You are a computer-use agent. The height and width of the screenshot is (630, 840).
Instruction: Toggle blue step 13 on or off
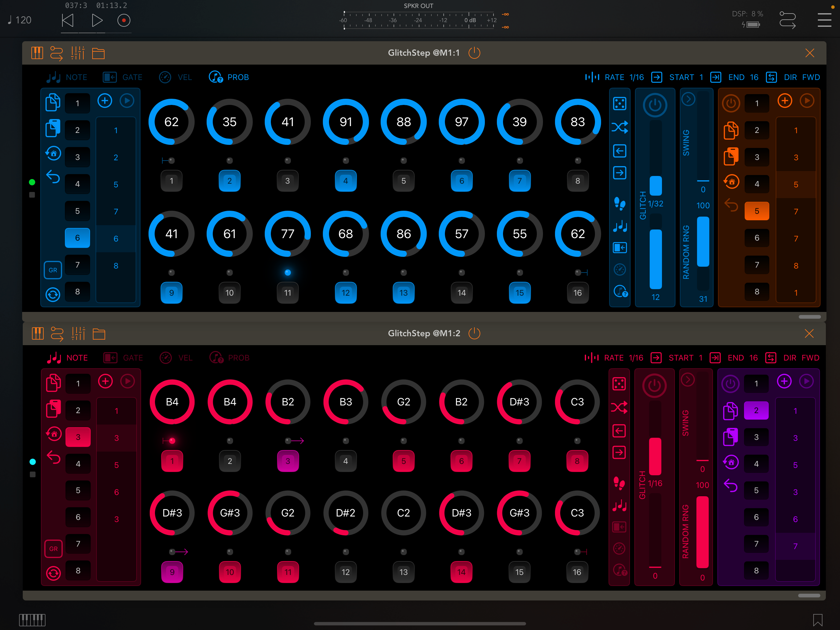[x=403, y=293]
